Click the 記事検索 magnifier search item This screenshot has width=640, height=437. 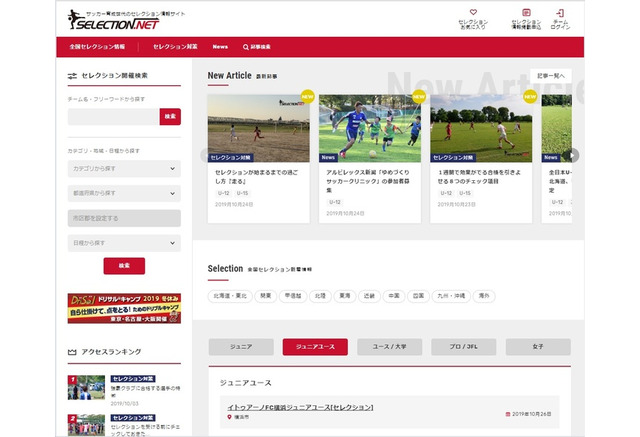coord(257,47)
